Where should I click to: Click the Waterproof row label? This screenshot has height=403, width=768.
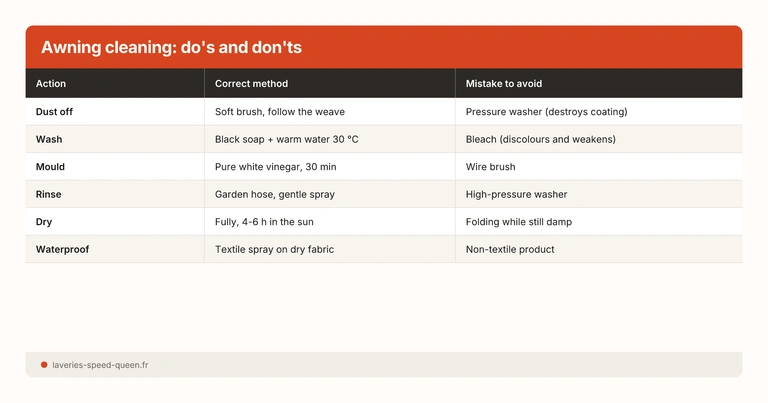click(x=62, y=249)
